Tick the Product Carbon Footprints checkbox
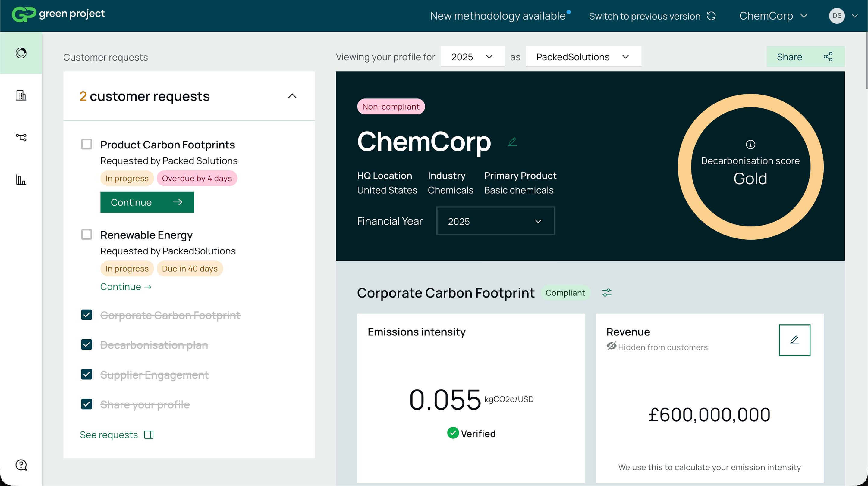The image size is (868, 486). (x=86, y=144)
